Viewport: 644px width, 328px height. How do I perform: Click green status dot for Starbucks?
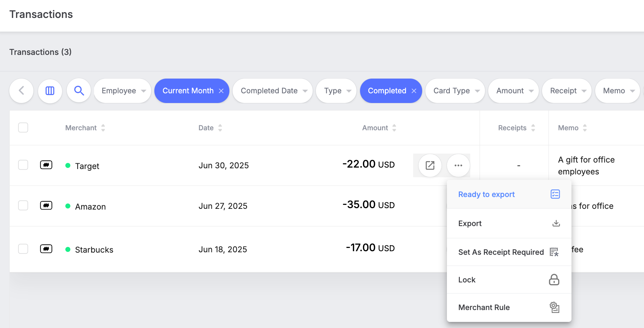pyautogui.click(x=68, y=249)
